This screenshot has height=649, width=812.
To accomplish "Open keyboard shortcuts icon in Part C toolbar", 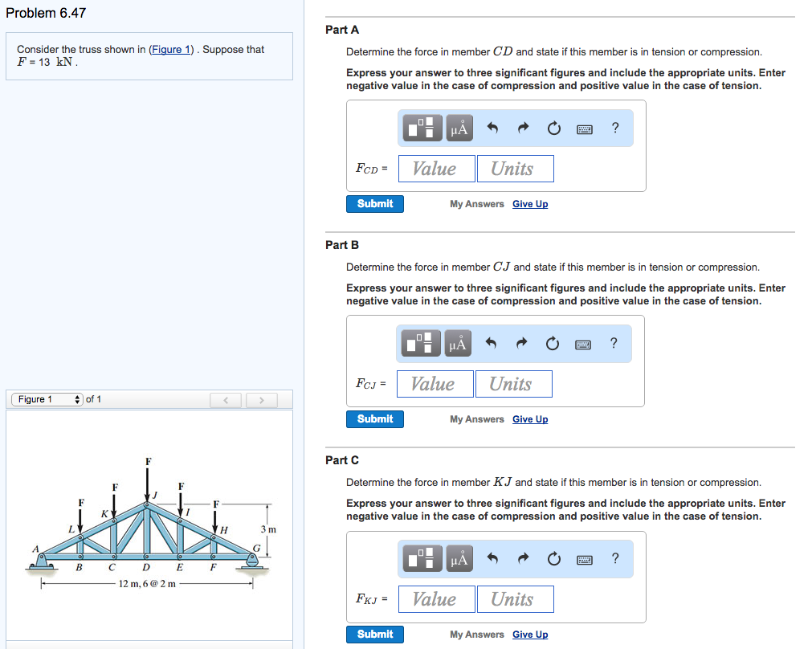I will tap(585, 559).
